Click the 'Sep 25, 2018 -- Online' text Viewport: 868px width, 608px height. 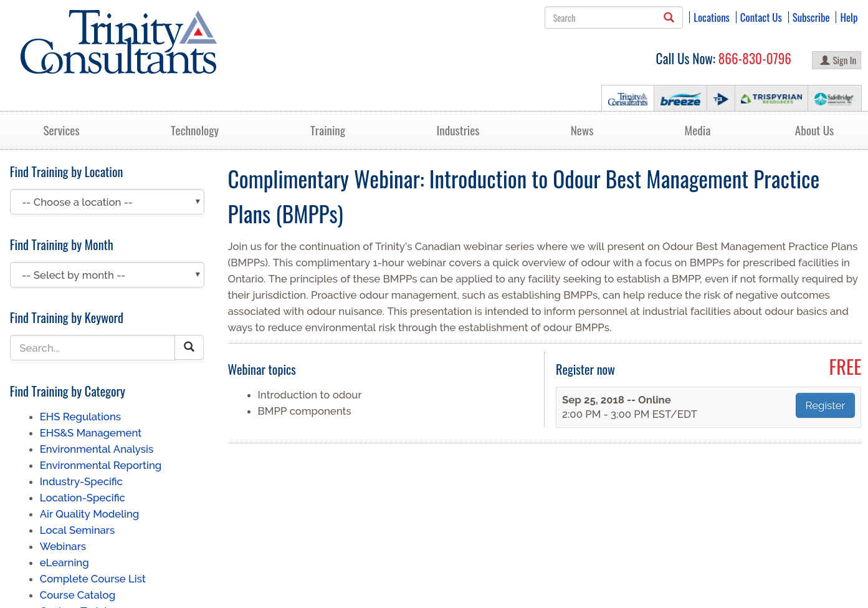[616, 400]
